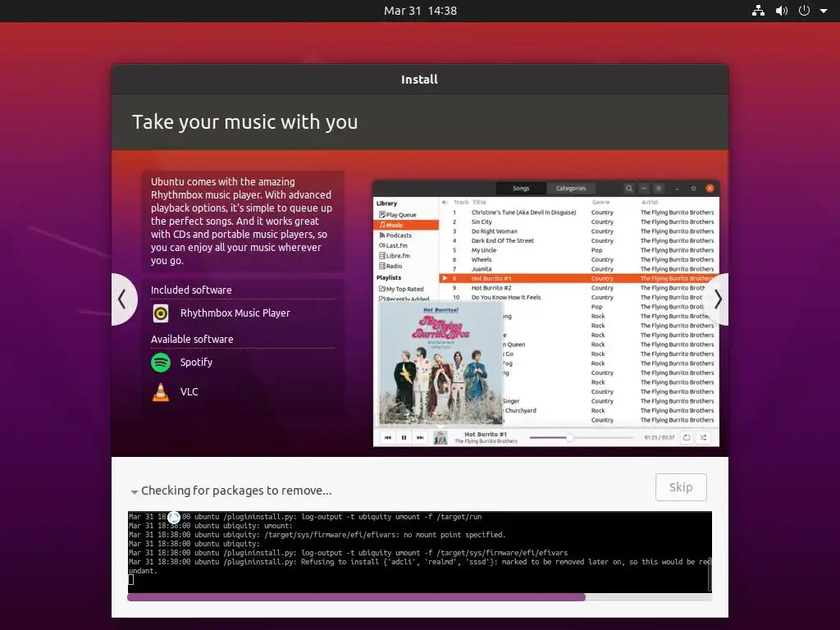Select the song row "Wheels"
Screen dimensions: 840x630
pyautogui.click(x=579, y=260)
